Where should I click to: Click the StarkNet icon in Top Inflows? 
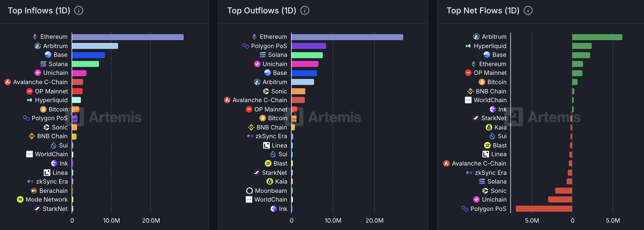point(37,209)
